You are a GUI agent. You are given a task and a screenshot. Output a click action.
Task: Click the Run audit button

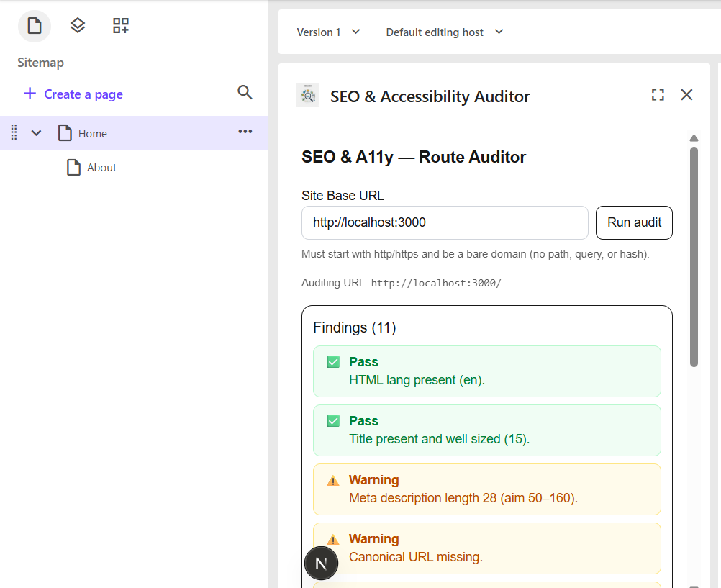click(634, 222)
